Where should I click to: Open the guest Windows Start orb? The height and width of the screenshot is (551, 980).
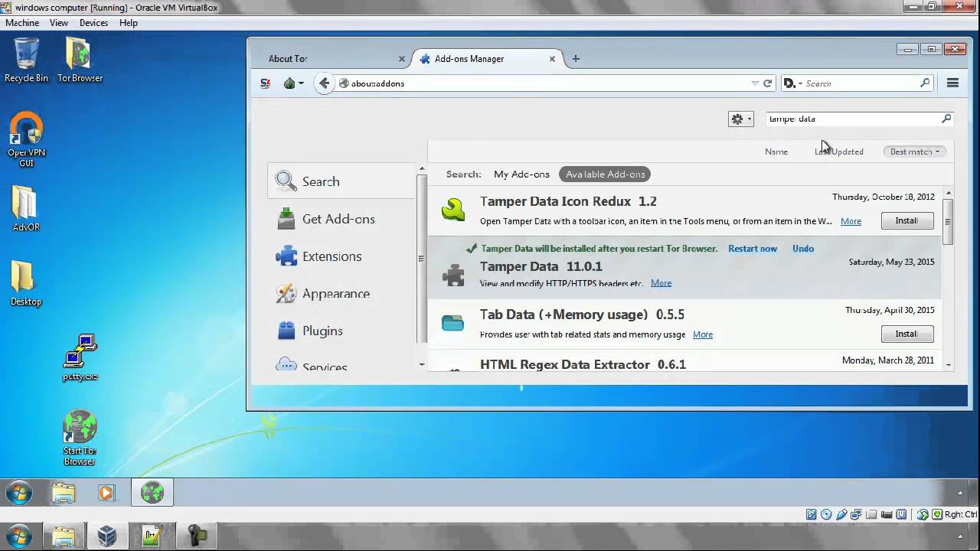coord(19,493)
